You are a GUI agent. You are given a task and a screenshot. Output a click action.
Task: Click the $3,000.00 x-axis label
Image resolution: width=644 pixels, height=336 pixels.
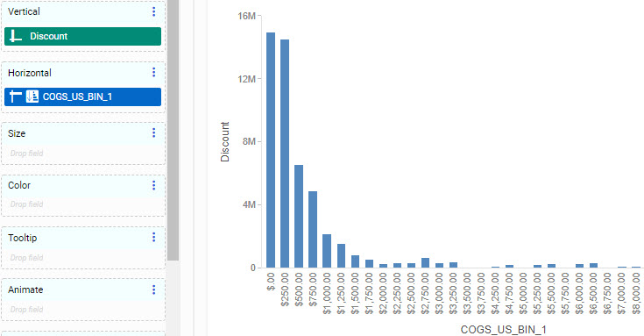click(x=439, y=293)
